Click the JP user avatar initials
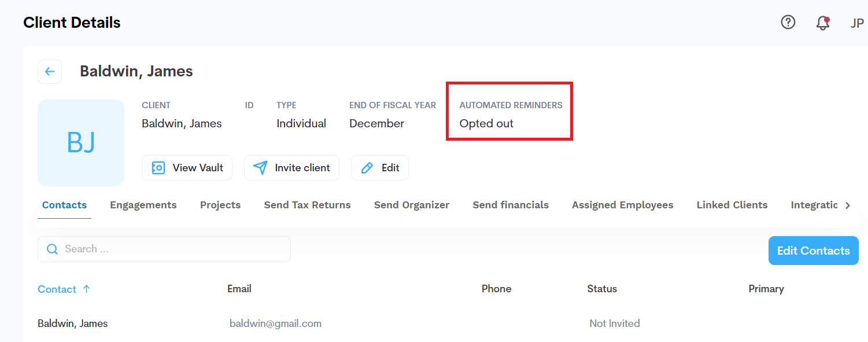 (x=857, y=23)
